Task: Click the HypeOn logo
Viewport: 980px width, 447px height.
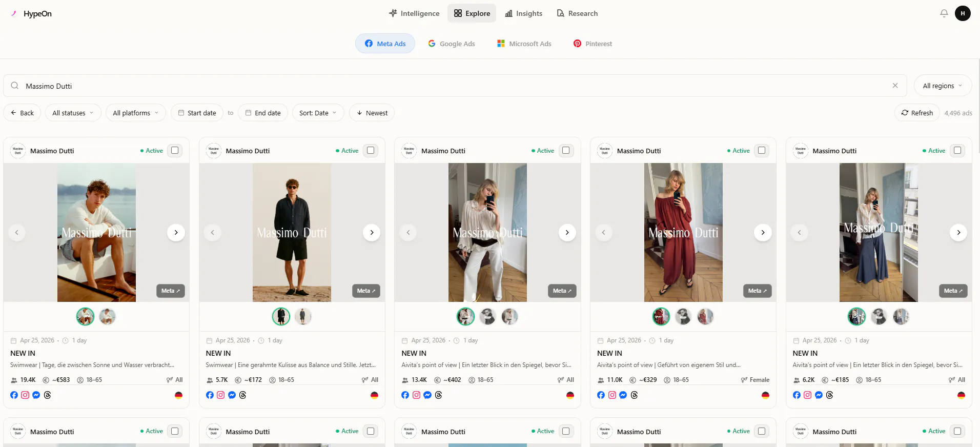Action: tap(31, 14)
